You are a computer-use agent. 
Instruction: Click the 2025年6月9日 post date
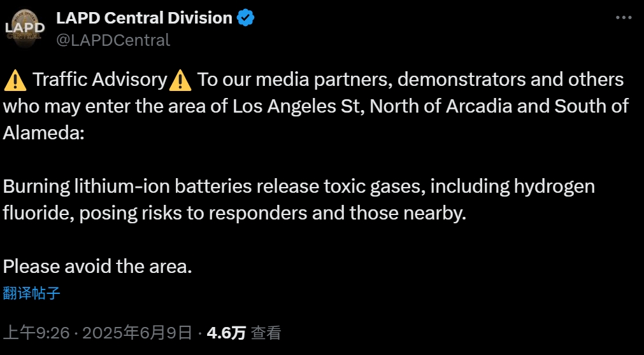coord(137,333)
